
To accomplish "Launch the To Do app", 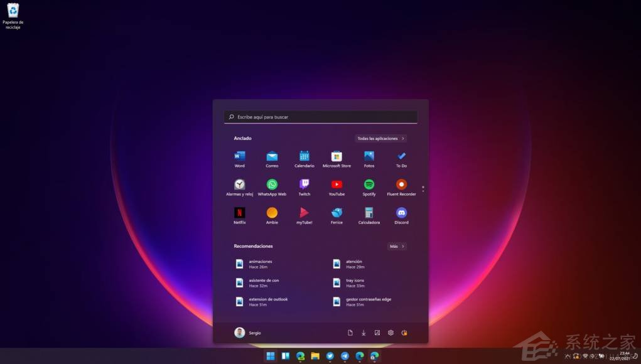I will 401,159.
